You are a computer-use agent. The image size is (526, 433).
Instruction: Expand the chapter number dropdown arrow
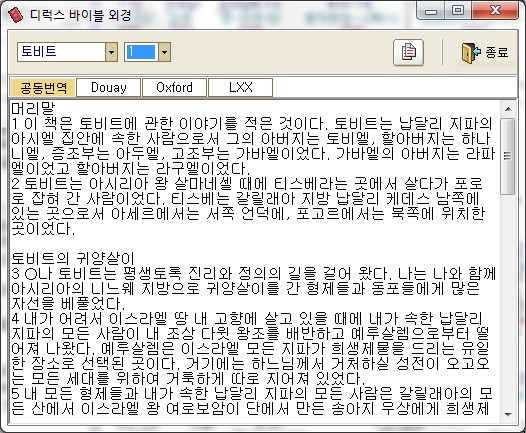pos(164,52)
